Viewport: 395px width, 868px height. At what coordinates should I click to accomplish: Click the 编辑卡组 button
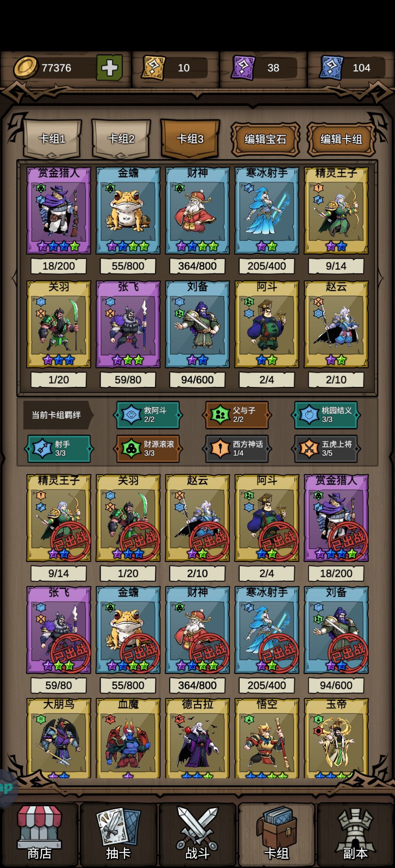pos(341,139)
